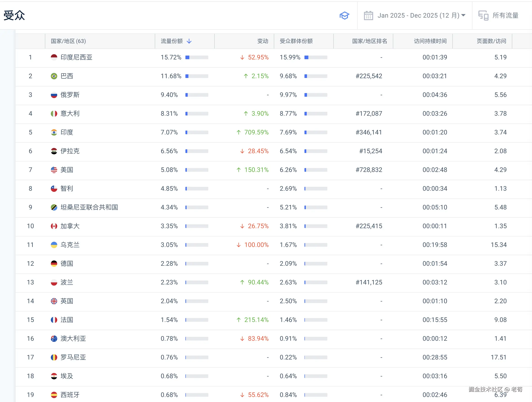Click the Brazil flag icon
The height and width of the screenshot is (402, 532).
54,76
